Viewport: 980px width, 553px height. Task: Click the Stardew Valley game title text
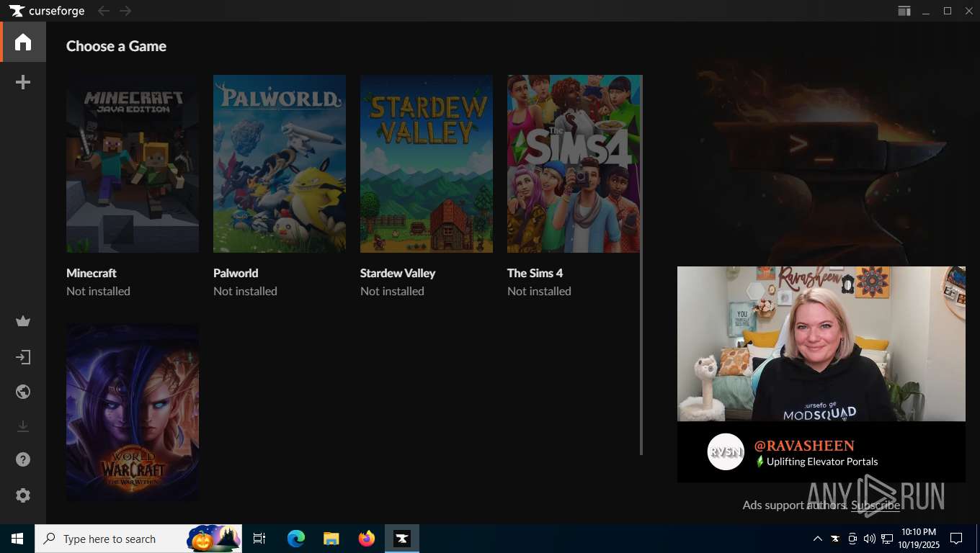(x=398, y=273)
